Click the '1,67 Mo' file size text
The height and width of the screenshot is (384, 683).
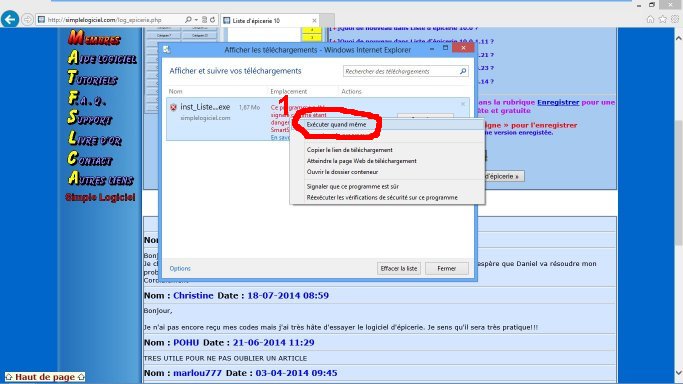pos(249,107)
